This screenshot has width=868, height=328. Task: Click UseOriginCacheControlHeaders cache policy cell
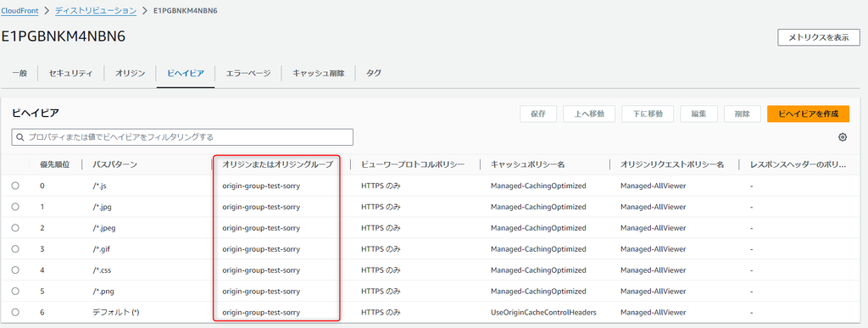coord(543,312)
